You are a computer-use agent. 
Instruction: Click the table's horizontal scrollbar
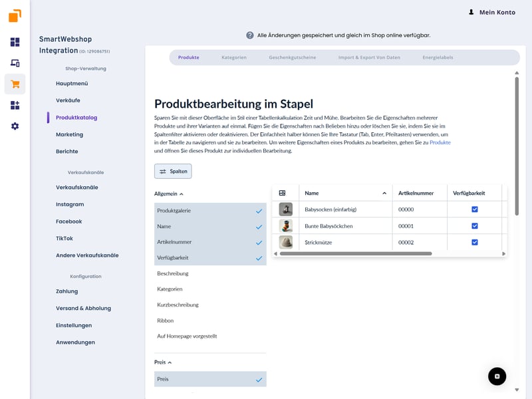(x=356, y=253)
